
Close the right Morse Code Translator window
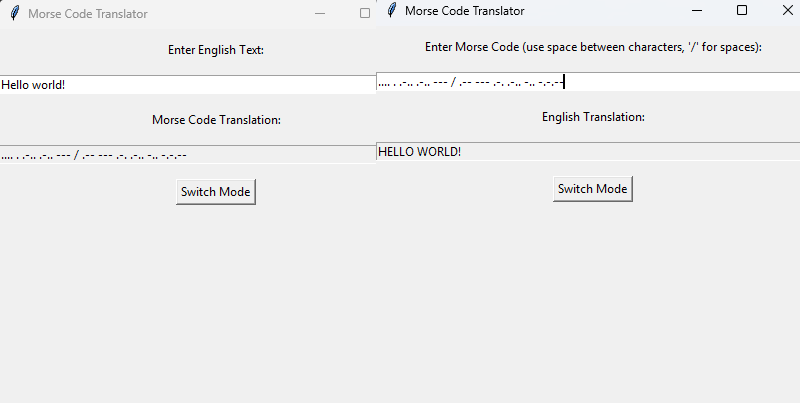pos(787,11)
